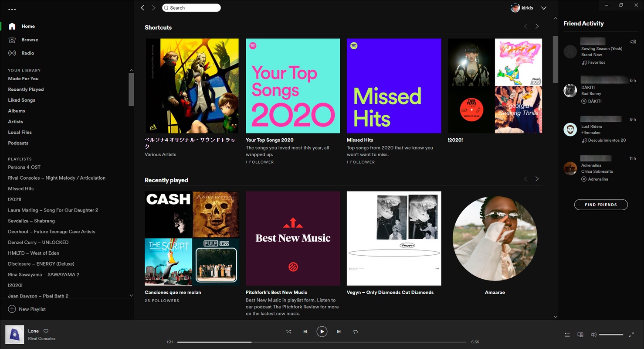The image size is (644, 349).
Task: Open the kirkis account dropdown arrow
Action: 543,8
